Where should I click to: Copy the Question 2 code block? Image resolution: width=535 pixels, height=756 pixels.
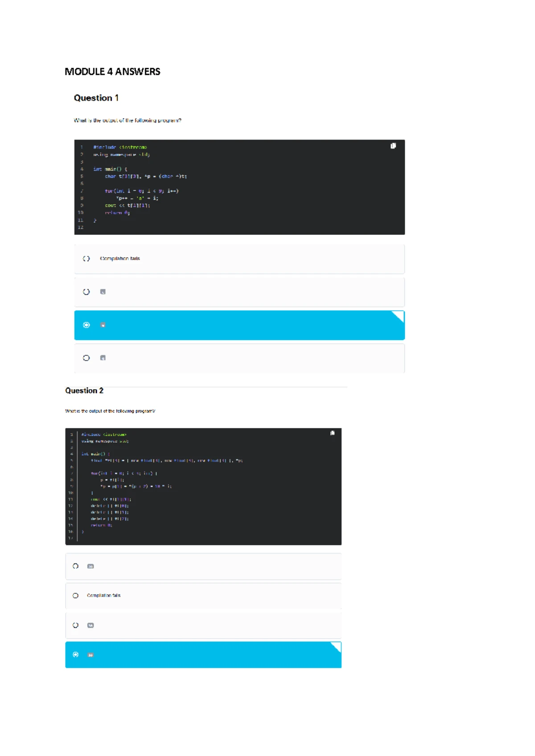point(332,433)
